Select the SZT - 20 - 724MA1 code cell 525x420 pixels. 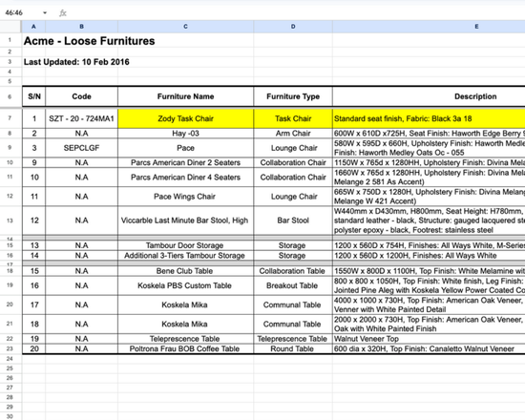[x=82, y=118]
